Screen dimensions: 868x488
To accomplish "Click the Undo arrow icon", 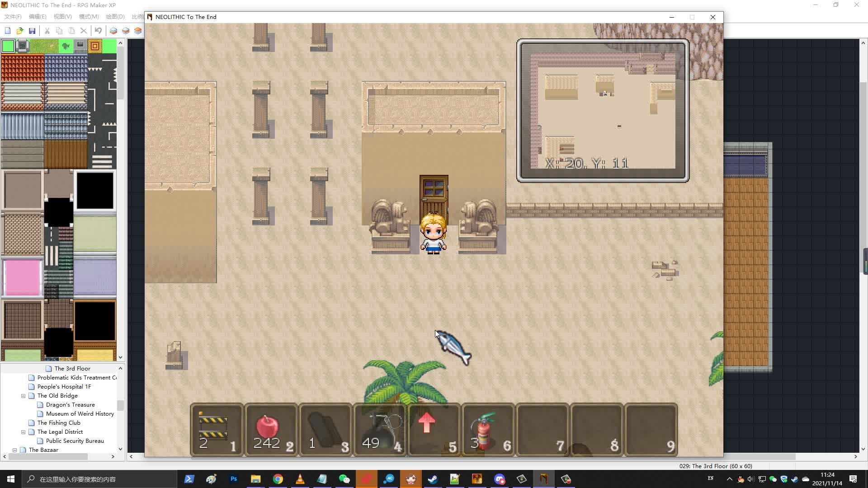I will click(x=98, y=31).
